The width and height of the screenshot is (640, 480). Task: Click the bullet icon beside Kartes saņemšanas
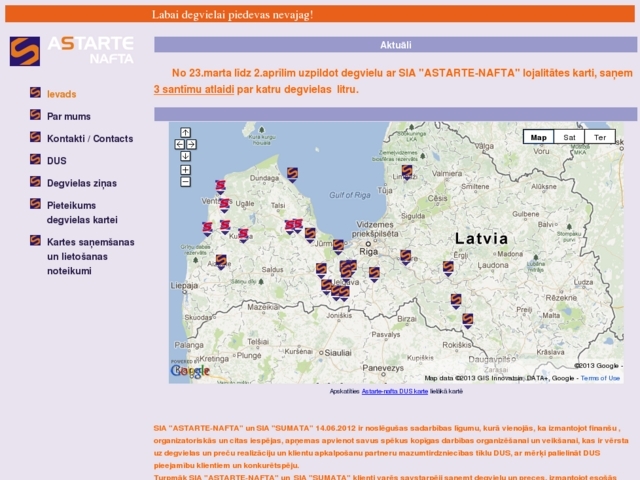point(36,240)
